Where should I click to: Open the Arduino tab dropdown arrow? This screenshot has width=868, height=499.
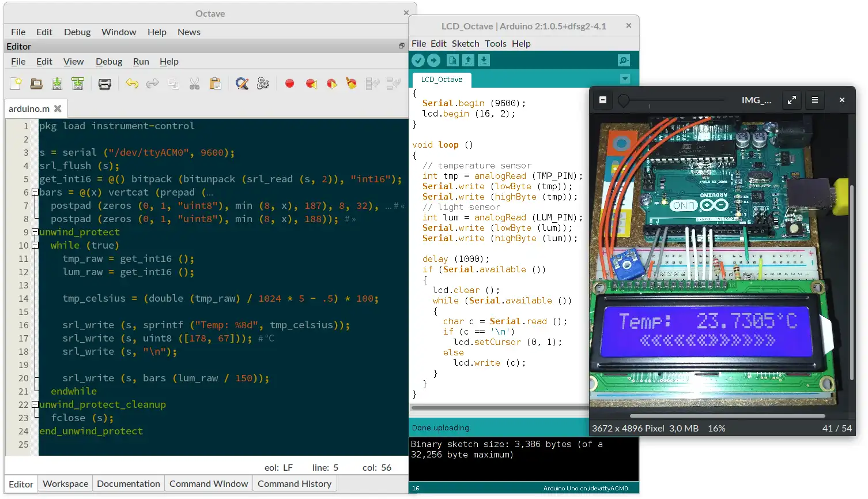625,79
